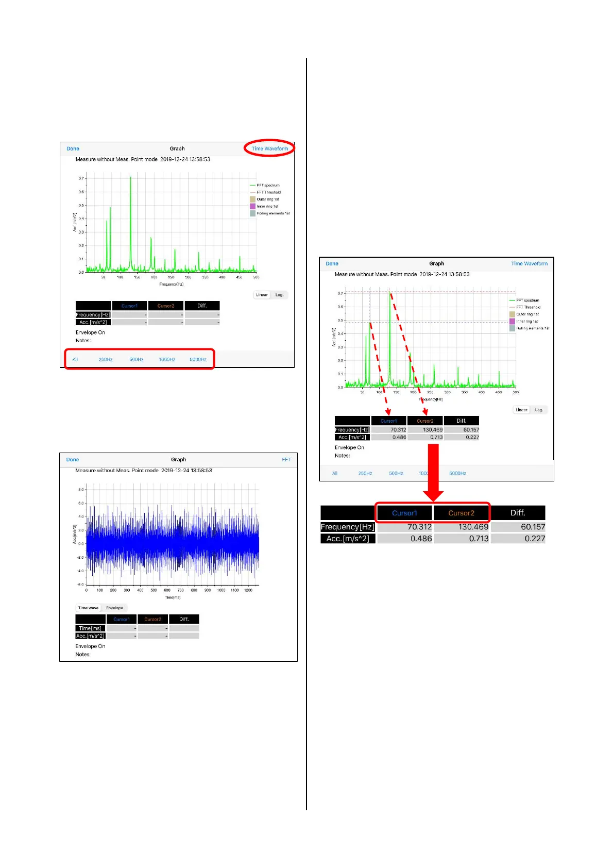Click the 130.469 frequency value in the enlarged table

click(473, 527)
